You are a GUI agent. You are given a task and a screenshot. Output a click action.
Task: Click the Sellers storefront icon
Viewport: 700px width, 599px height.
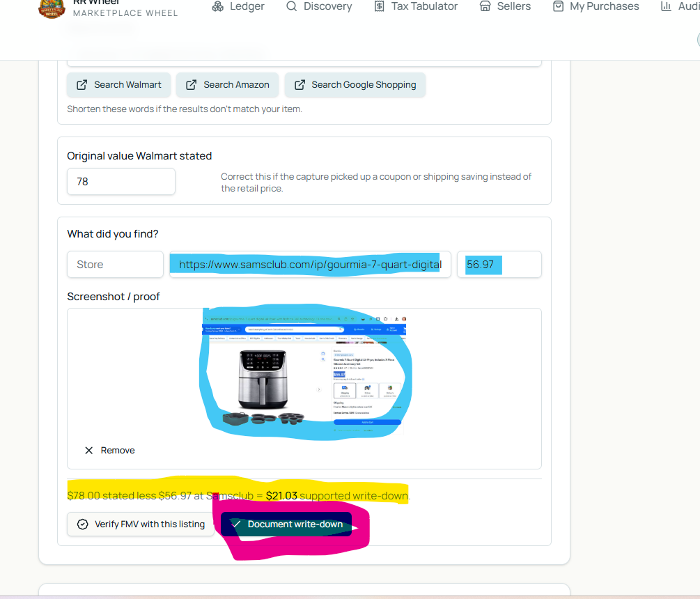485,6
